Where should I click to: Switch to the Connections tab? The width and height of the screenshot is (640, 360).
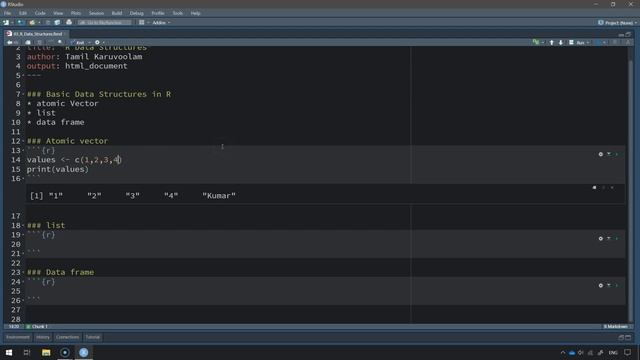pos(67,337)
